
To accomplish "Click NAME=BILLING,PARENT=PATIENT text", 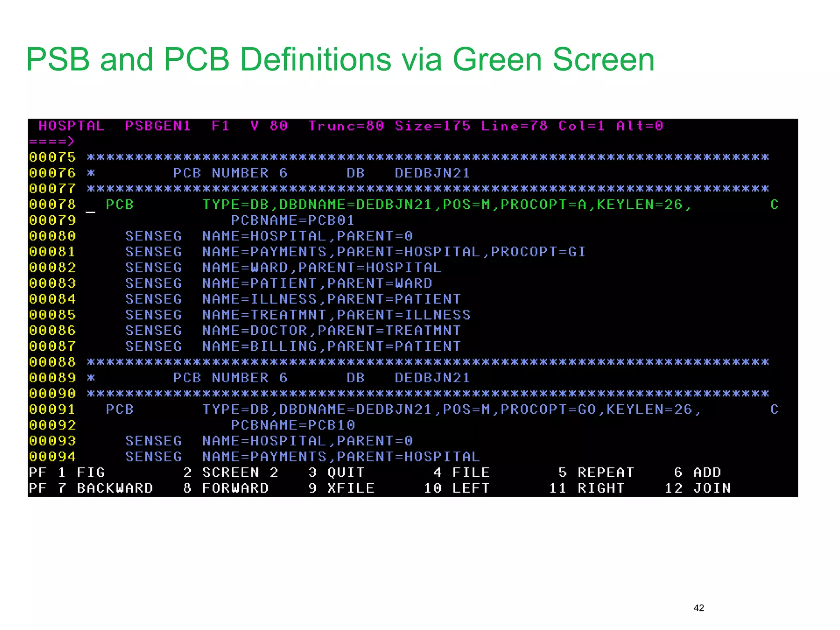I will click(x=332, y=346).
